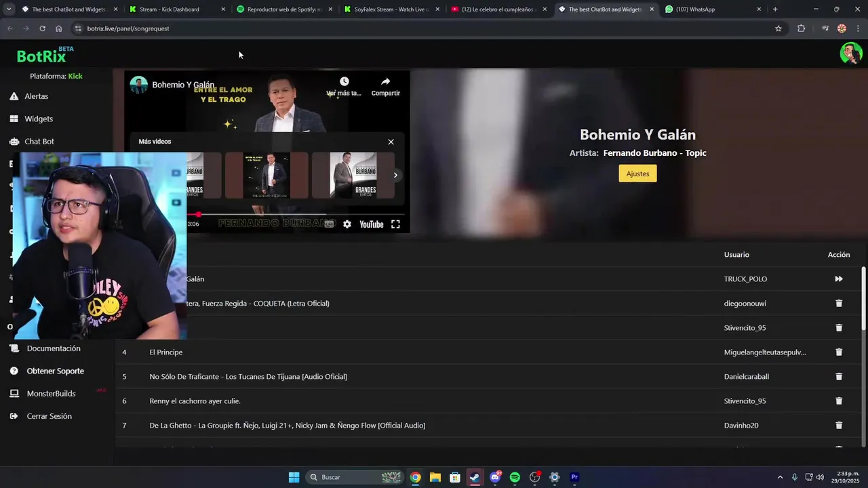Click the taskbar Buscar search box
Image resolution: width=868 pixels, height=488 pixels.
(355, 477)
